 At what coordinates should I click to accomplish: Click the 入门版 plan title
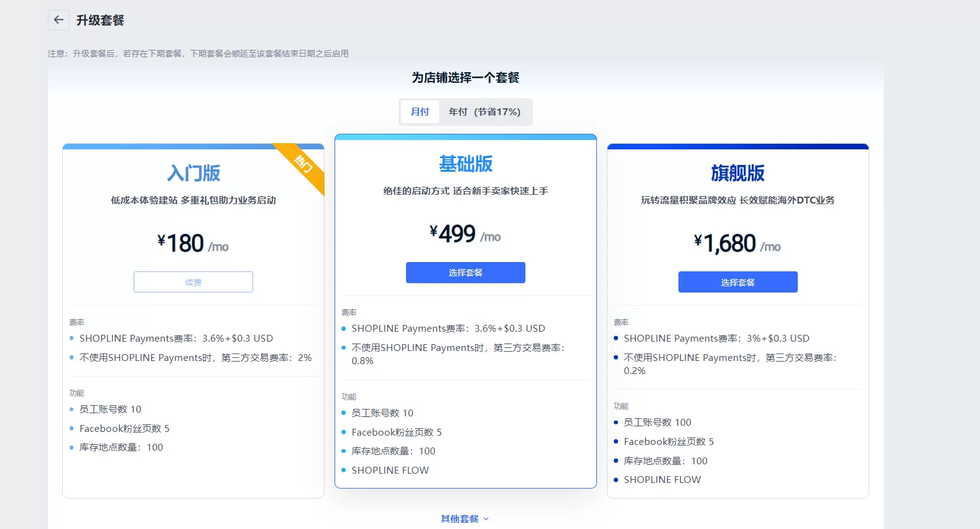(193, 173)
